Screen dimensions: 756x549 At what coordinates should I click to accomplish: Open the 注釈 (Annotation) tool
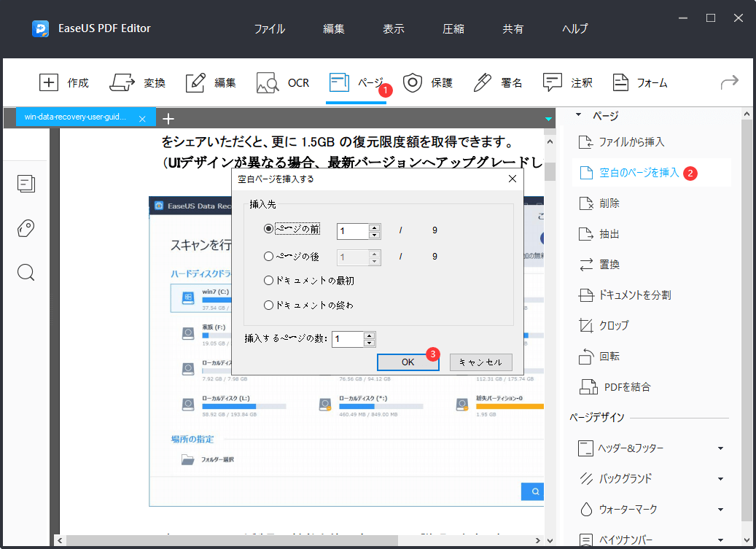[568, 82]
